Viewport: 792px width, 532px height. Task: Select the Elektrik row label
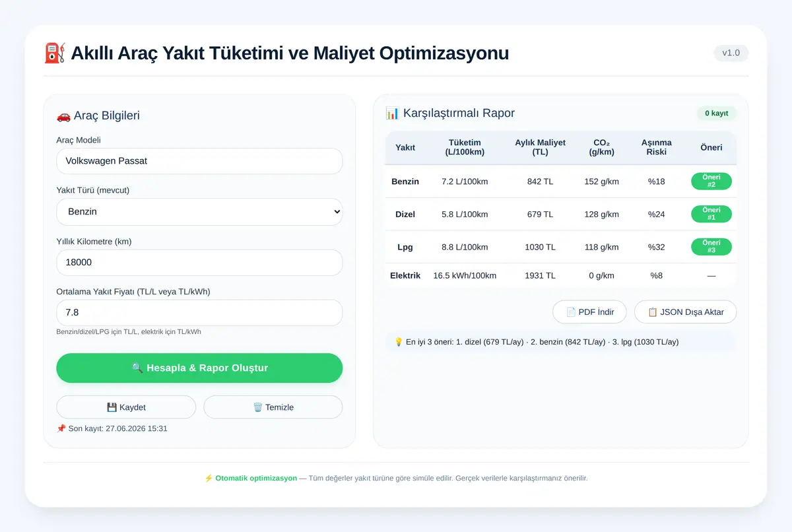(x=405, y=275)
